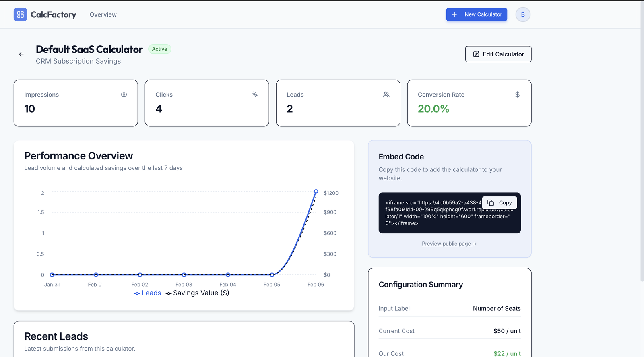
Task: Click the Feb 01 x-axis date label
Action: pyautogui.click(x=96, y=285)
